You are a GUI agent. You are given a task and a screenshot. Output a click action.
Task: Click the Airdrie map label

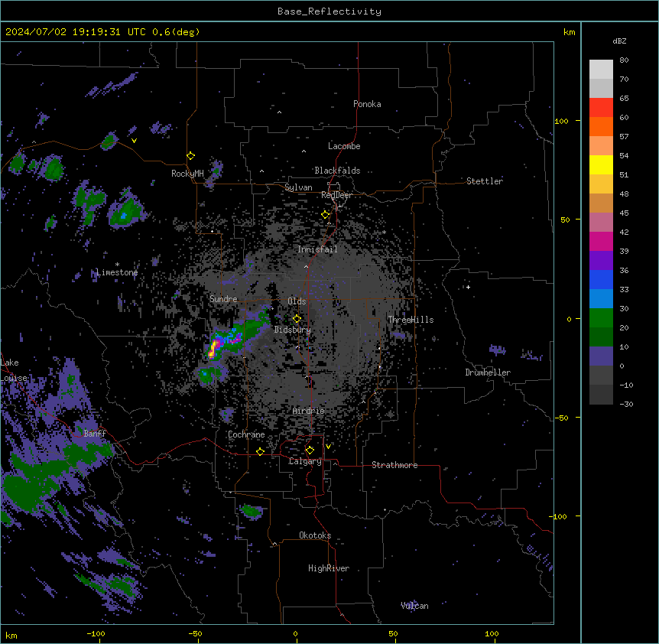point(309,411)
